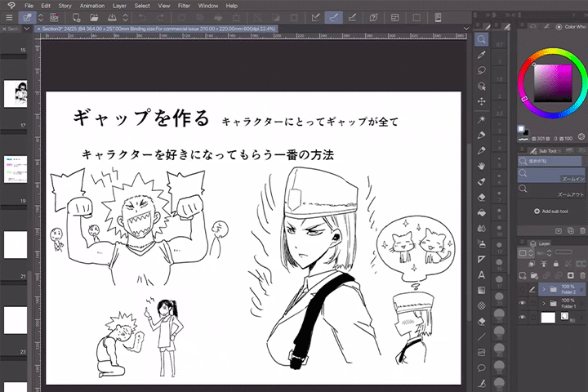
Task: Open the layer color palette stepper dropdown
Action: tap(526, 253)
